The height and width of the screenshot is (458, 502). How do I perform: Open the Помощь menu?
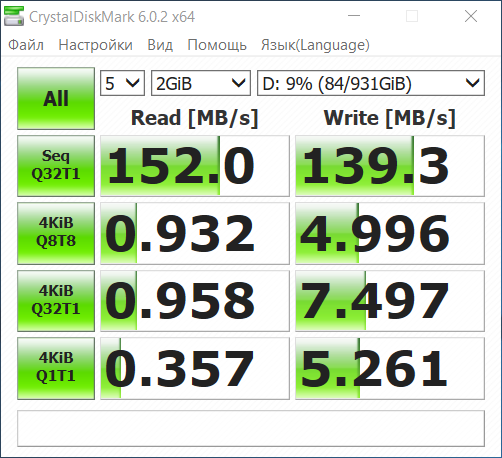[x=217, y=45]
